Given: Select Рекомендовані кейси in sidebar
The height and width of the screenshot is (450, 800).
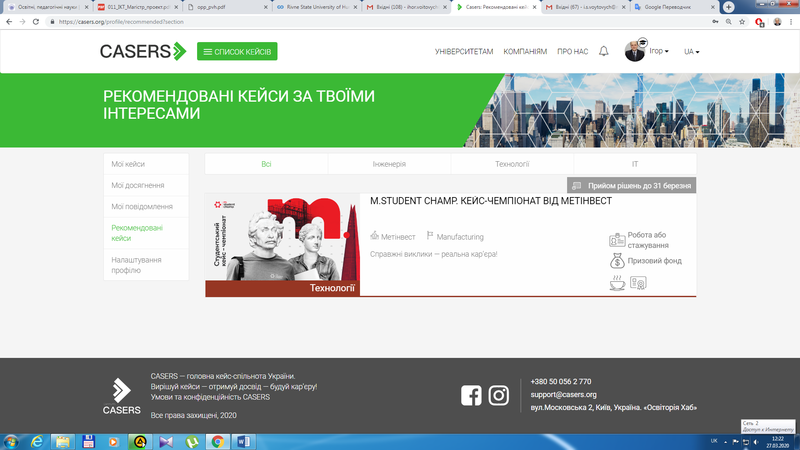Looking at the screenshot, I should click(x=146, y=233).
